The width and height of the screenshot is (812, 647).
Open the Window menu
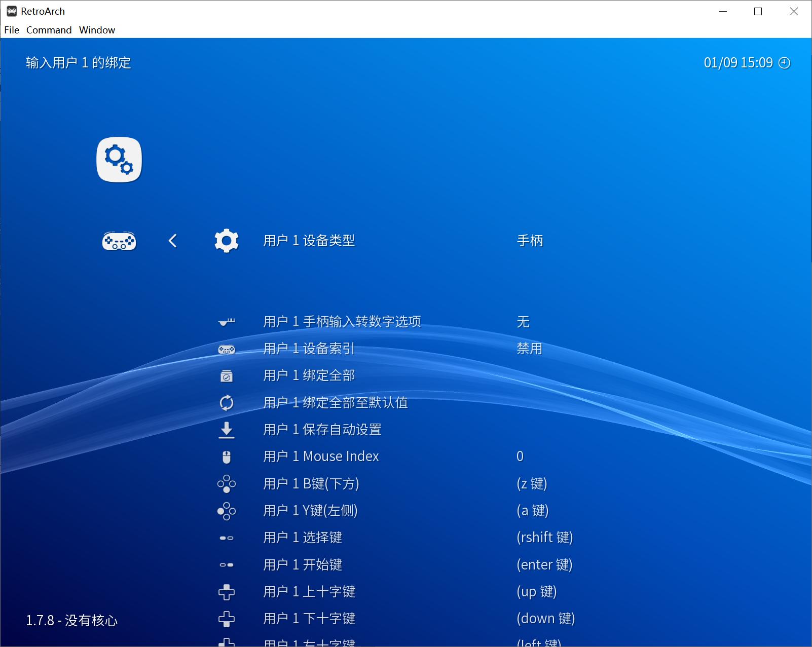97,30
